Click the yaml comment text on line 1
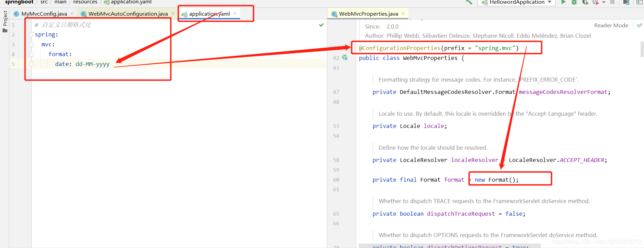 click(63, 25)
